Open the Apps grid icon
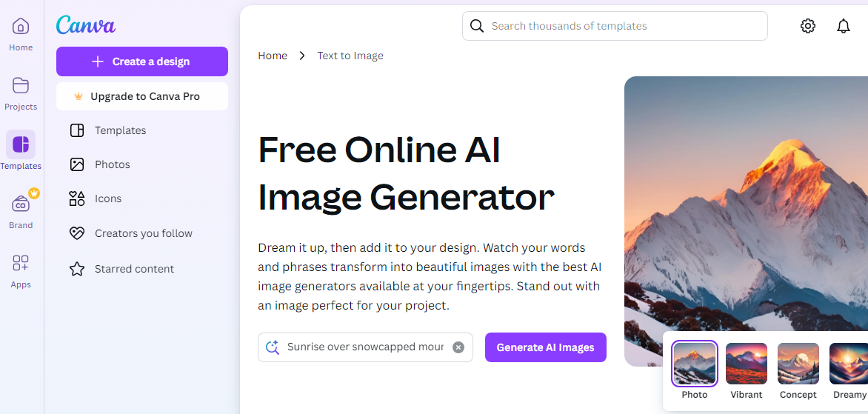 coord(21,263)
